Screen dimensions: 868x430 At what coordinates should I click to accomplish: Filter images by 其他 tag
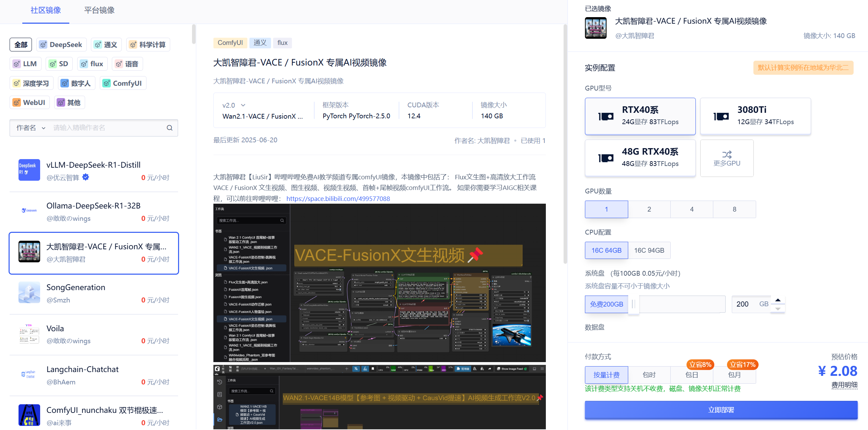70,103
